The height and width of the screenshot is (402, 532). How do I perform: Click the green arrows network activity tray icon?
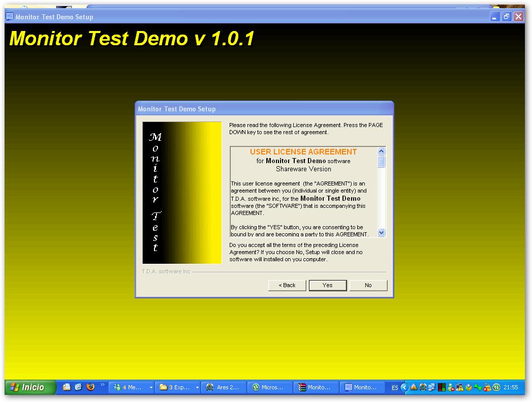[478, 387]
